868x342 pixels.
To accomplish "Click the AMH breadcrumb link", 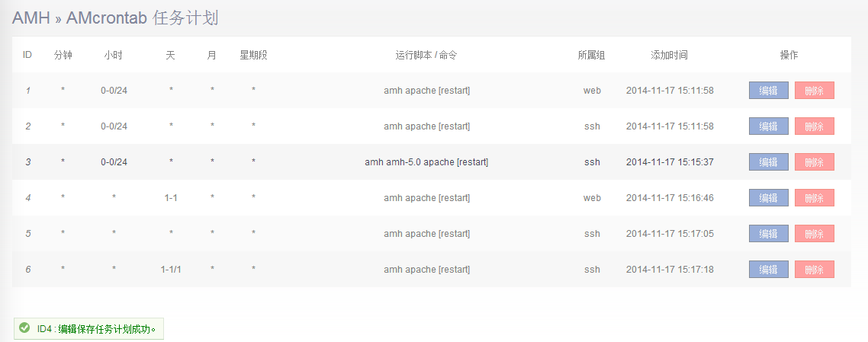I will (x=31, y=18).
